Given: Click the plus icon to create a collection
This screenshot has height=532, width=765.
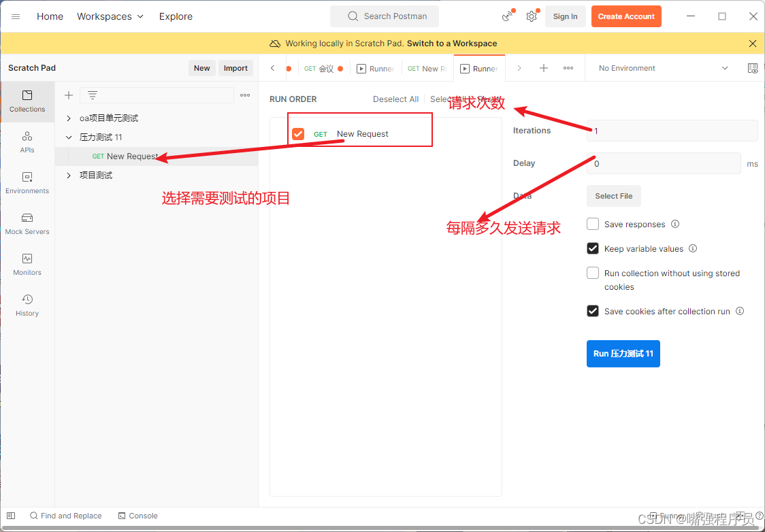Looking at the screenshot, I should [69, 95].
